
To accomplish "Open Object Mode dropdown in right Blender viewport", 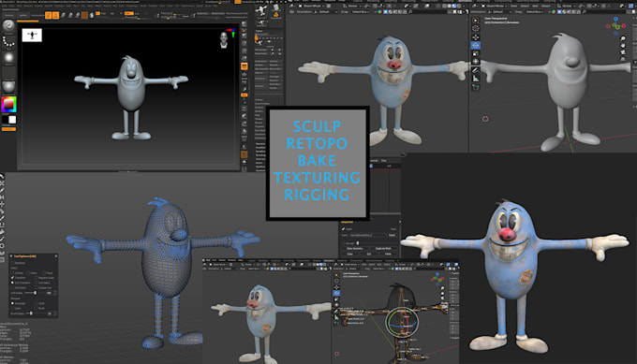I will [x=495, y=7].
